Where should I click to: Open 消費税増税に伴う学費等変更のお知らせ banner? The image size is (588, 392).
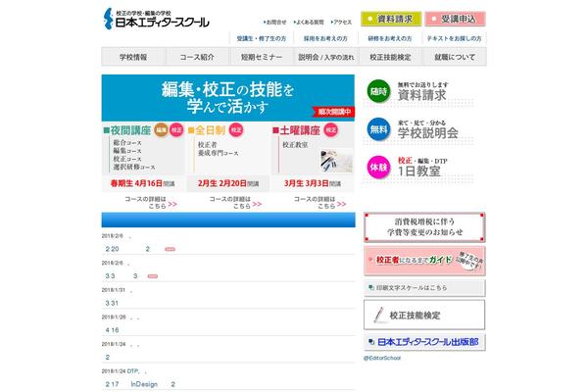click(424, 227)
